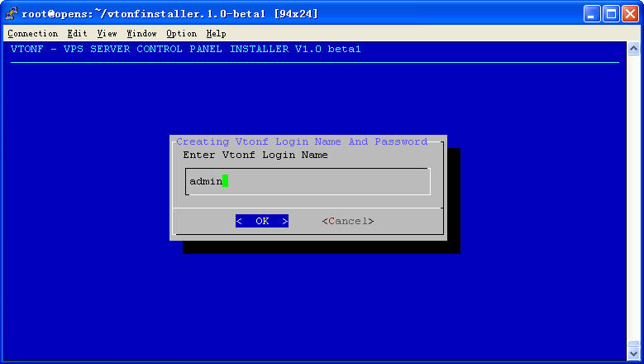Click the scrollbar down arrow
This screenshot has width=644, height=364.
coord(633,354)
